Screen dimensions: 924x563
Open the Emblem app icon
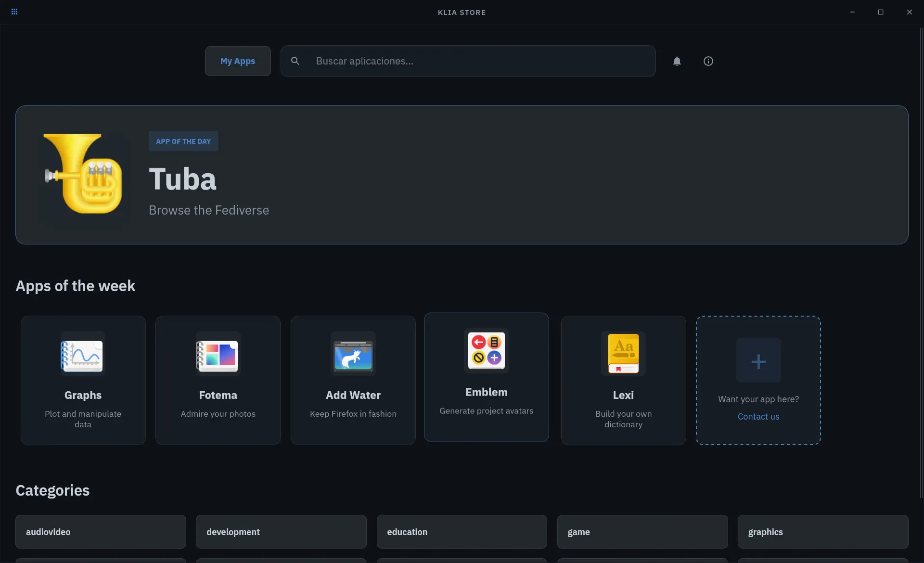pos(487,350)
